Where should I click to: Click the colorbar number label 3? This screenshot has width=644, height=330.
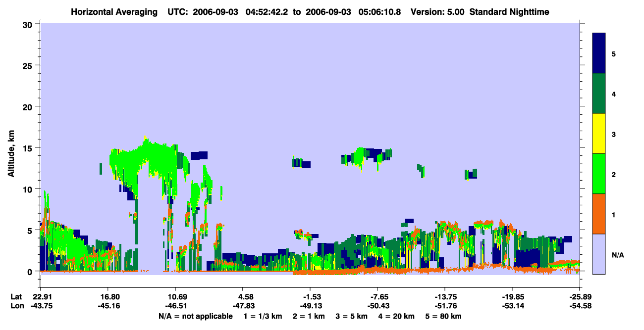(x=614, y=134)
